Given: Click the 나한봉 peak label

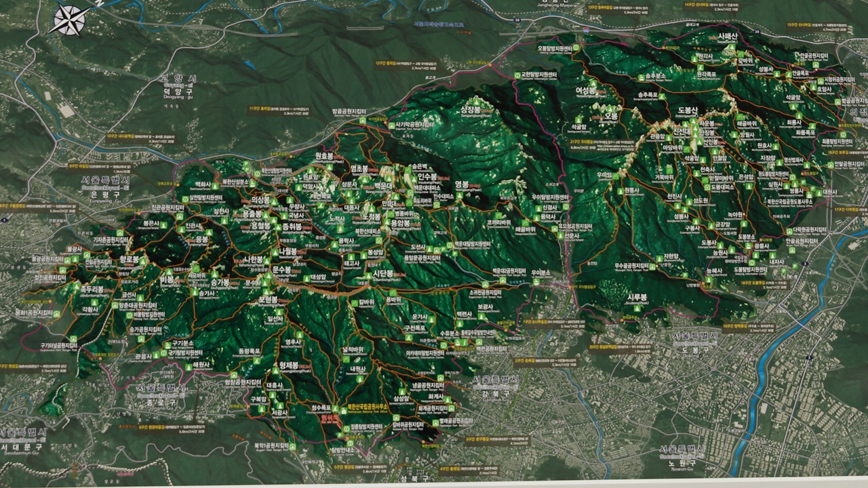Looking at the screenshot, I should coord(254,259).
